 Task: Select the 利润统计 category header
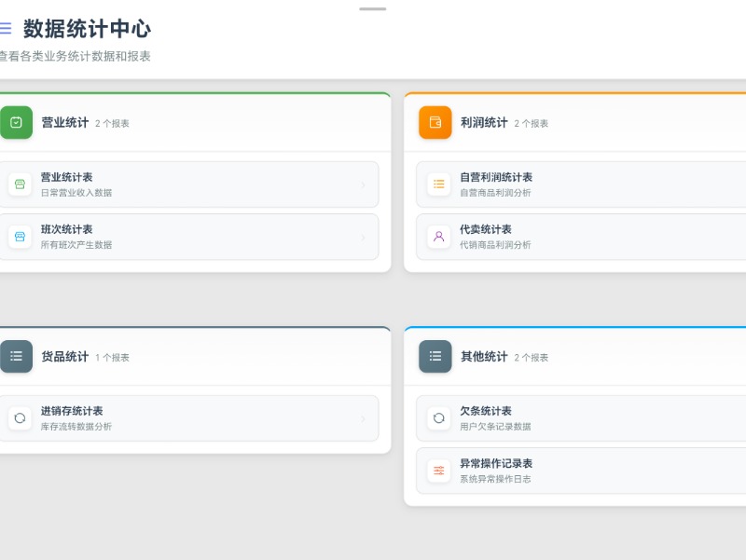482,121
